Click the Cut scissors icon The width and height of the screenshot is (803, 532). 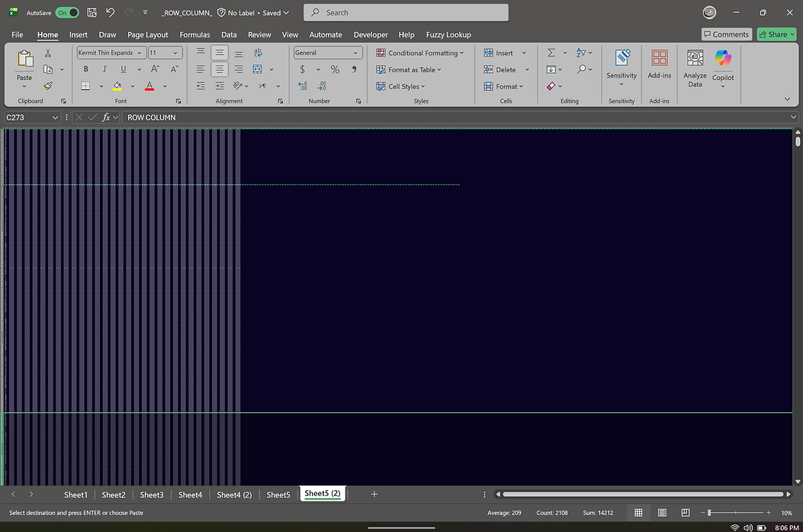[x=48, y=53]
